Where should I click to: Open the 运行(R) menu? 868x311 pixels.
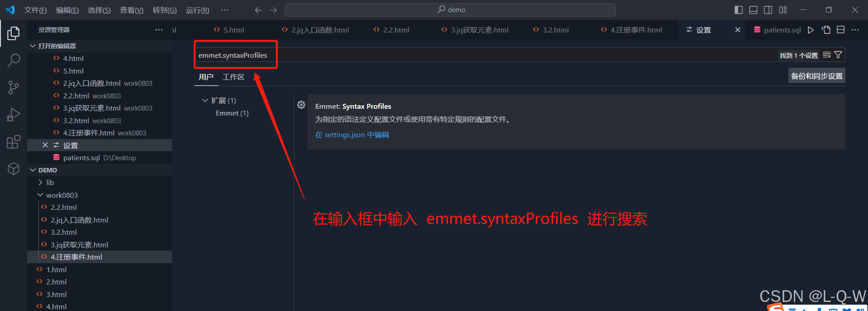[198, 10]
